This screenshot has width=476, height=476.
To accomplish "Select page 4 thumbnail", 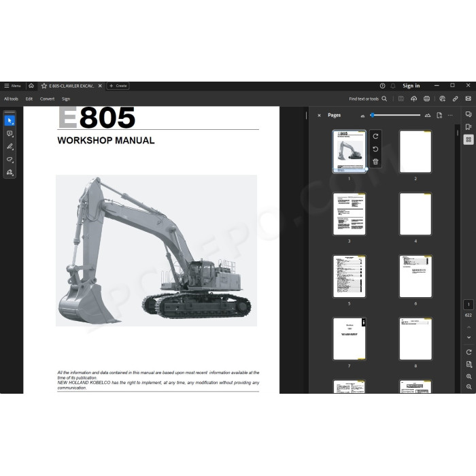I will pyautogui.click(x=415, y=214).
